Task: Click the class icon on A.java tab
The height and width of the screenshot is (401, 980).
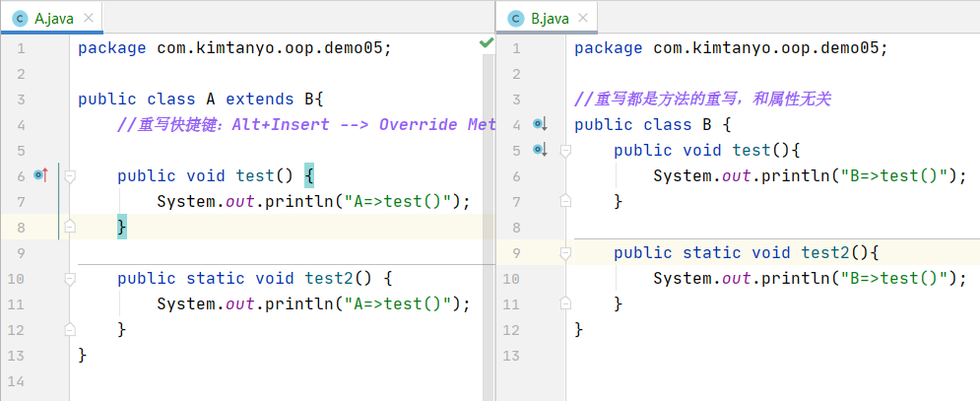Action: [x=21, y=19]
